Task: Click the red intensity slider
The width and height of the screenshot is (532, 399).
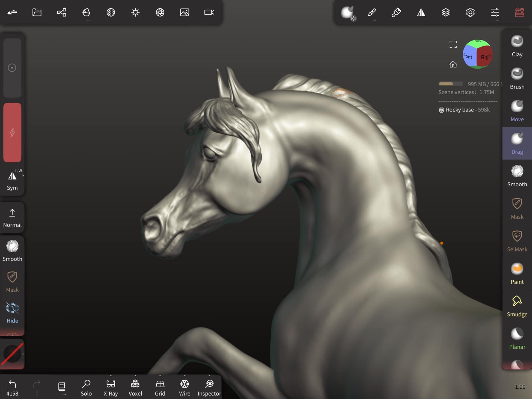Action: pos(12,133)
